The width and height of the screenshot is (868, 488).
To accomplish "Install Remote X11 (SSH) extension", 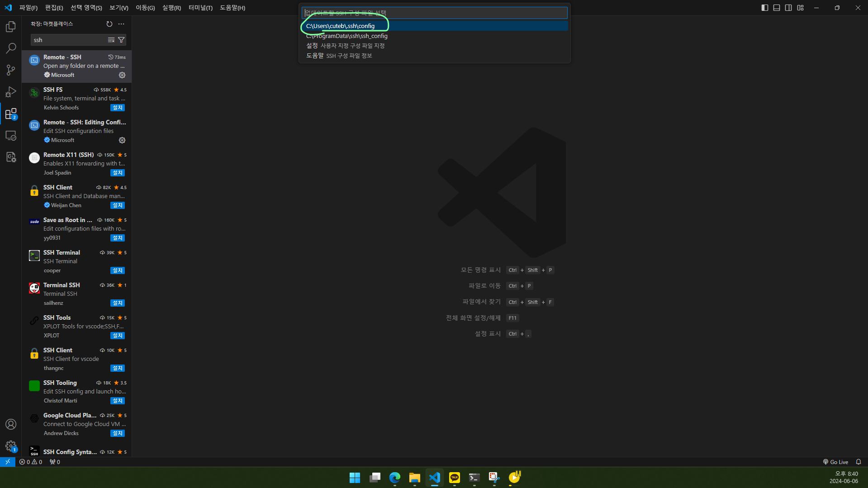I will [118, 173].
